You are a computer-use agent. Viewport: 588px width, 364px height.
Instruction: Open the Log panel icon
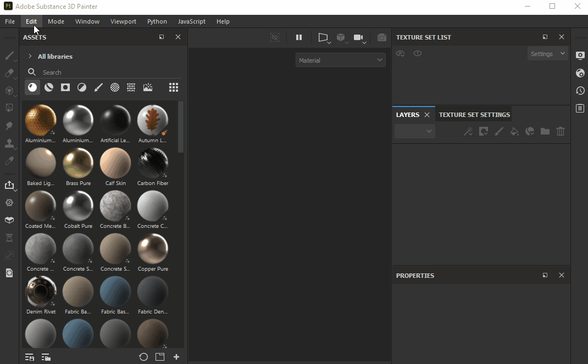point(580,108)
